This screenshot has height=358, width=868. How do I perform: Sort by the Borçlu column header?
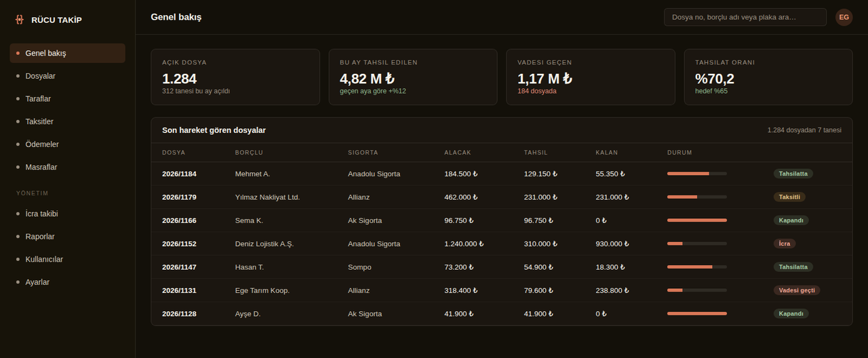tap(249, 153)
